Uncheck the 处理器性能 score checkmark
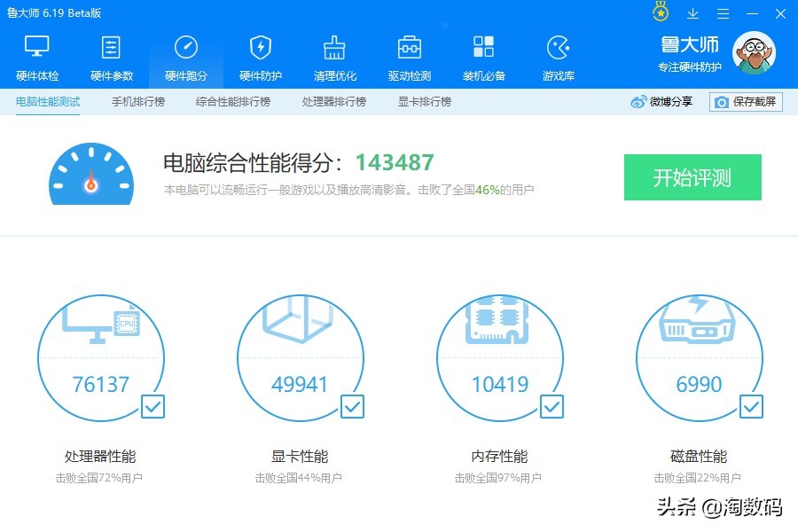 coord(153,407)
